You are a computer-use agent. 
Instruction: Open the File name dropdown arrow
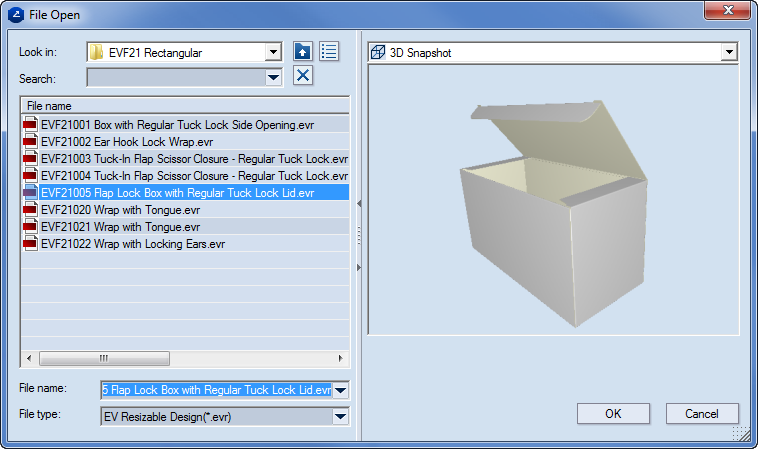(x=340, y=390)
